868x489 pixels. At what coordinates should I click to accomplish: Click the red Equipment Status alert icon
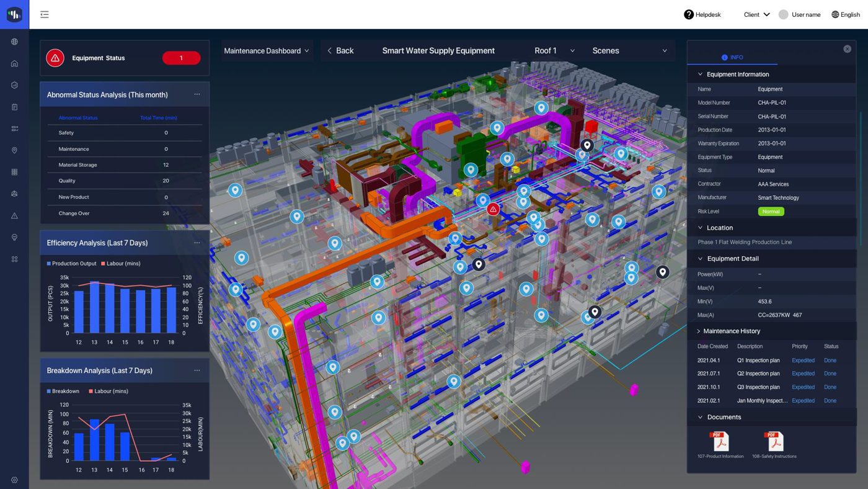pos(55,58)
